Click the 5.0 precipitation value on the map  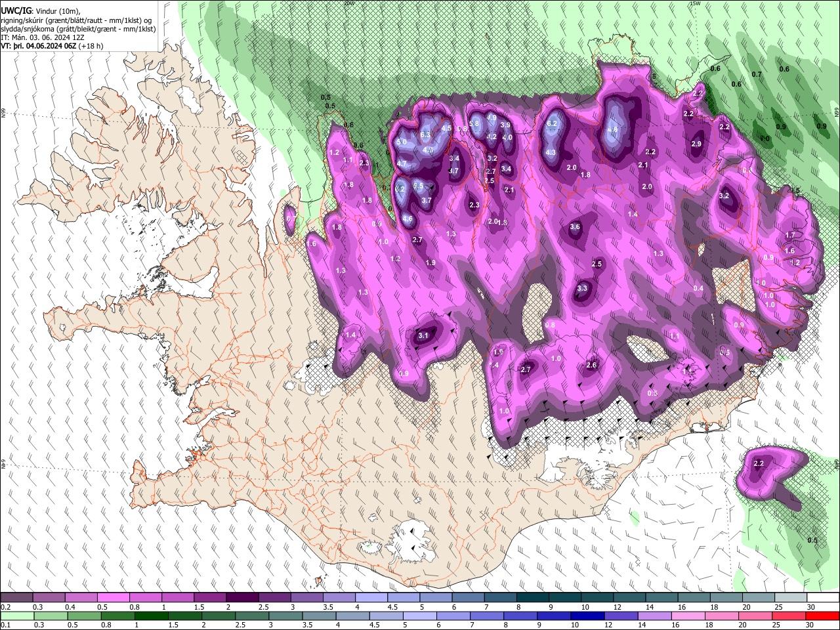(402, 142)
